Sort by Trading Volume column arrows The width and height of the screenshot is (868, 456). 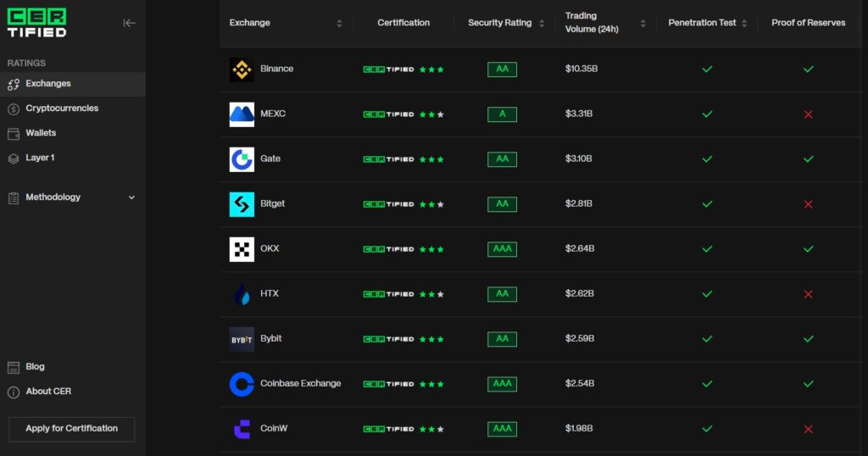pyautogui.click(x=643, y=23)
